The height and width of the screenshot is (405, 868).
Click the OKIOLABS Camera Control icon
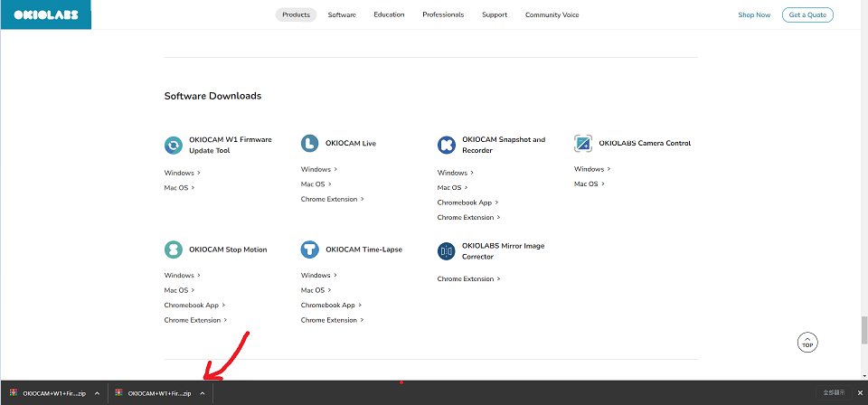(583, 144)
